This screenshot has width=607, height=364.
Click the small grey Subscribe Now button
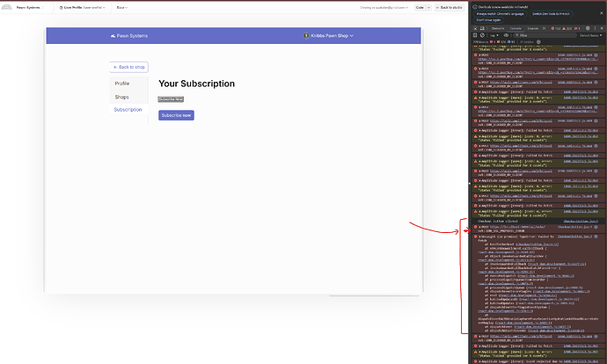(x=171, y=99)
